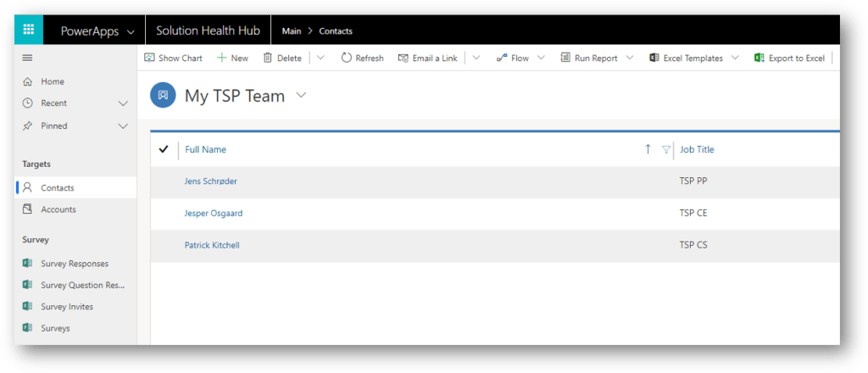Toggle sort arrow on Full Name column
Viewport: 868px width, 373px height.
(x=648, y=149)
